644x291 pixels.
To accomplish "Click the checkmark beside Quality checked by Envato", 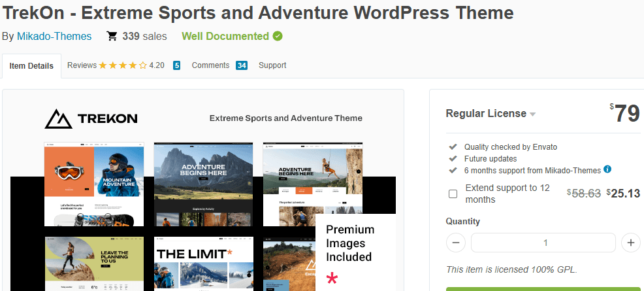I will tap(453, 146).
